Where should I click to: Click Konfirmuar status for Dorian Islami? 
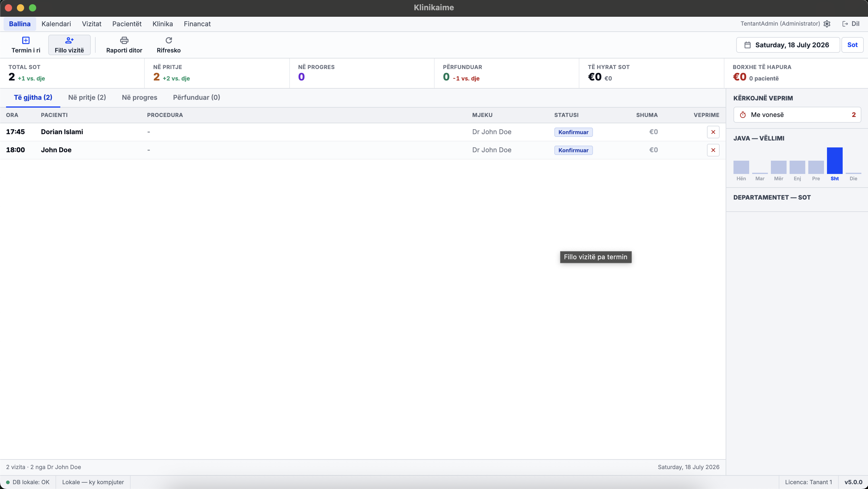coord(573,132)
